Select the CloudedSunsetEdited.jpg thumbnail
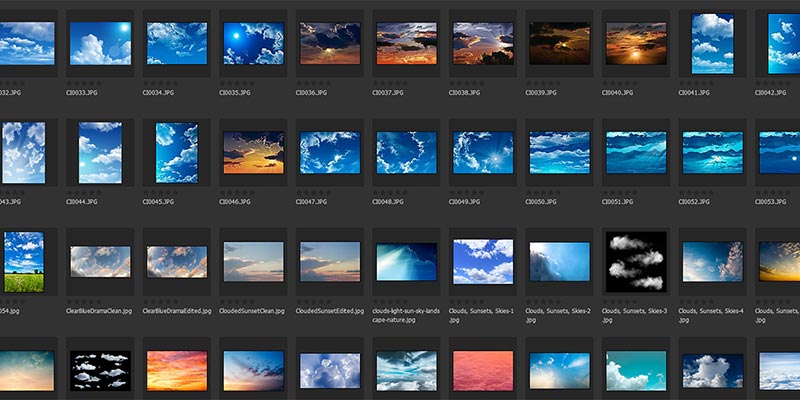The height and width of the screenshot is (400, 800). point(330,262)
